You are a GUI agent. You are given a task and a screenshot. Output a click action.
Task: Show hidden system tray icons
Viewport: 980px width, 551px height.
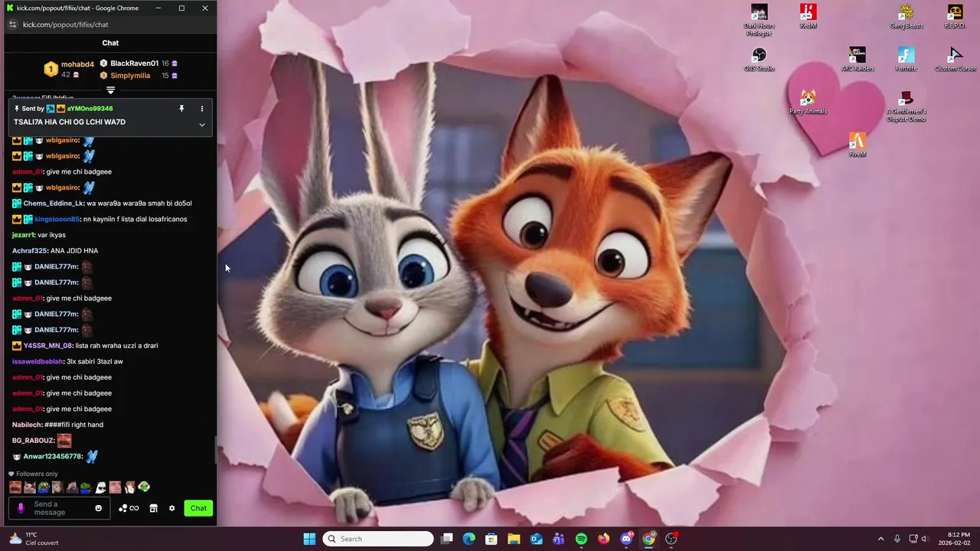coord(880,539)
